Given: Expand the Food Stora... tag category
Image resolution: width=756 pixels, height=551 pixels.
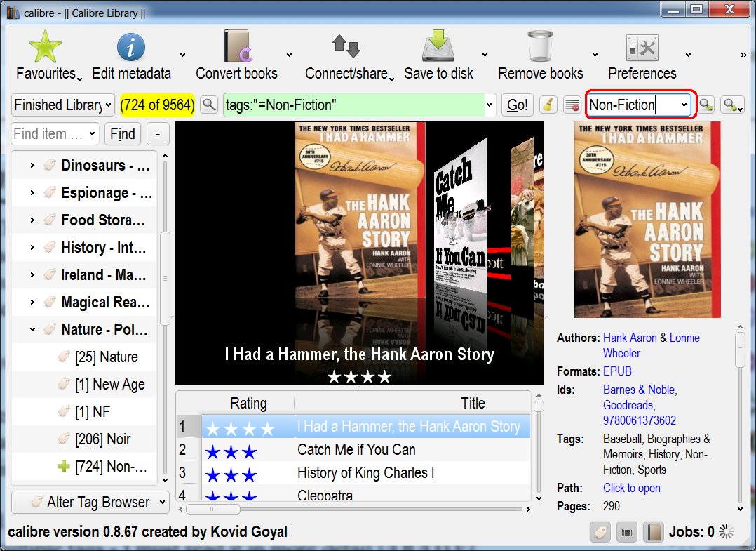Looking at the screenshot, I should [32, 220].
